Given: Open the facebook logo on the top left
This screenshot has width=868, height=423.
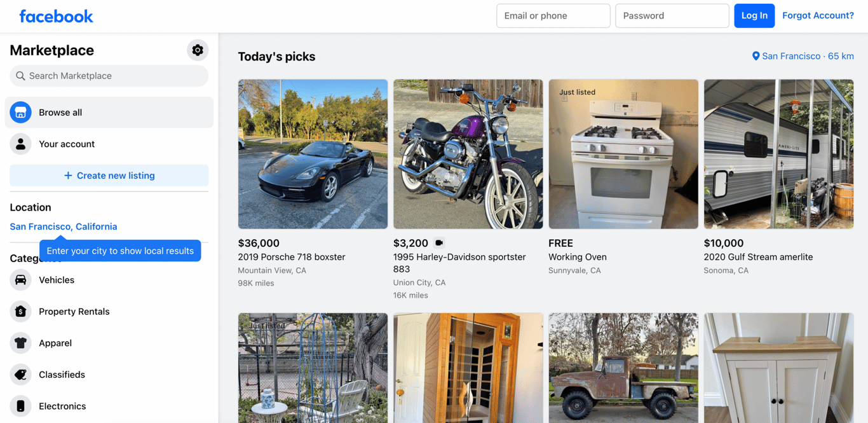Looking at the screenshot, I should point(56,16).
